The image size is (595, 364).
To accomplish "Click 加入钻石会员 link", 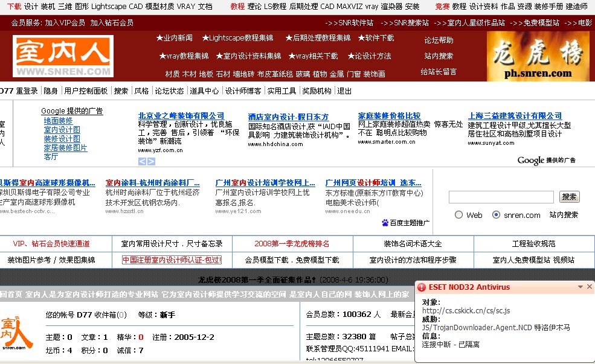I will point(112,23).
